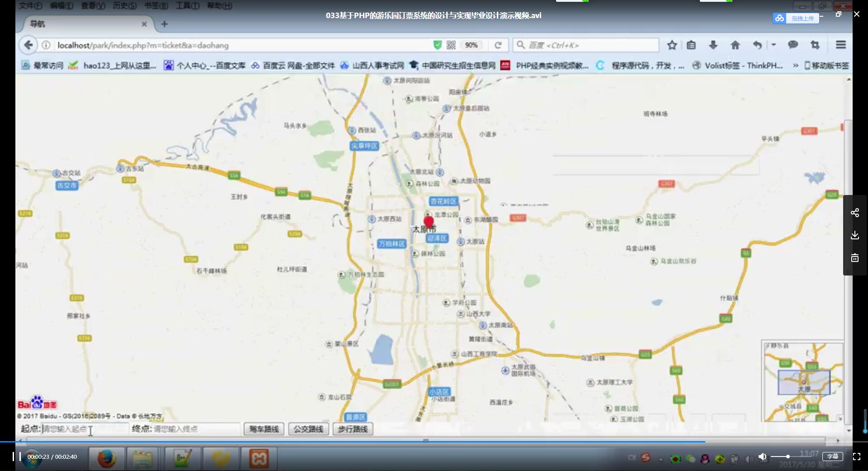Click the green shield security icon

[x=437, y=45]
